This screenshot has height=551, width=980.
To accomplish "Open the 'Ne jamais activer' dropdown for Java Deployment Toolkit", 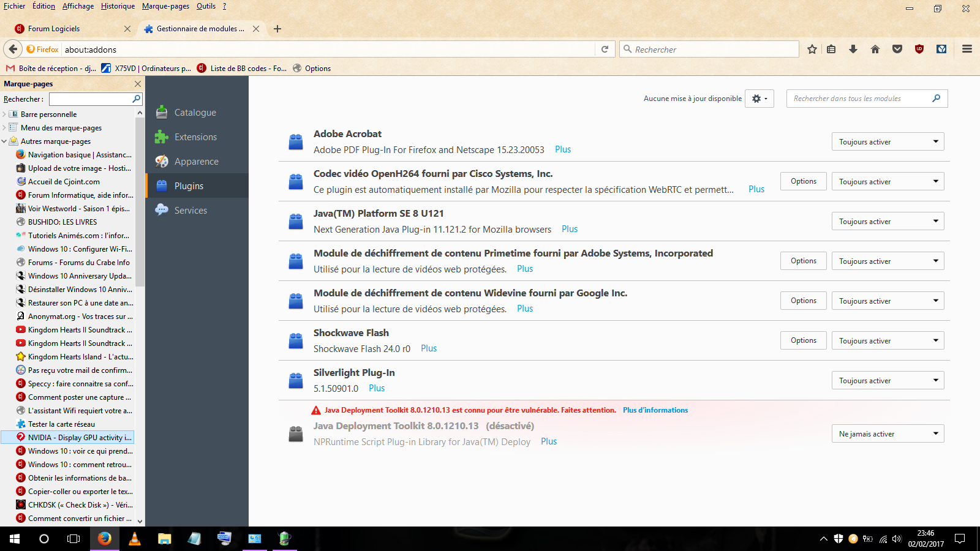I will point(888,434).
